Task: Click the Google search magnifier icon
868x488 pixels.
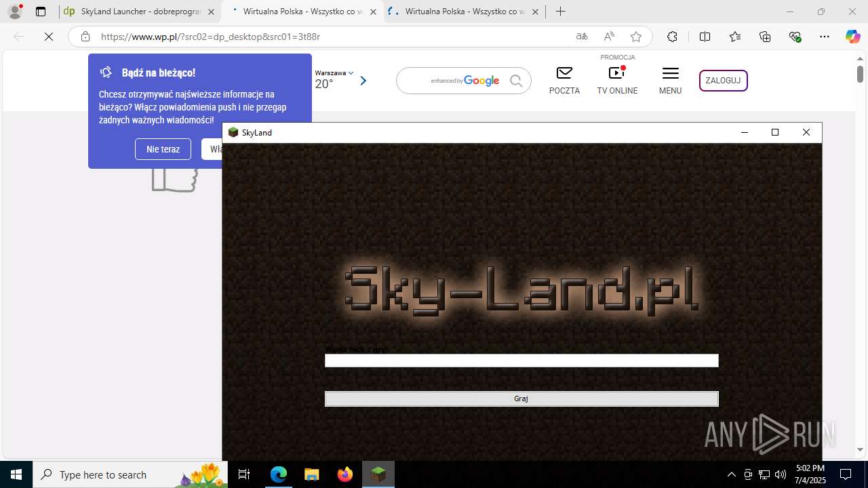Action: 516,81
